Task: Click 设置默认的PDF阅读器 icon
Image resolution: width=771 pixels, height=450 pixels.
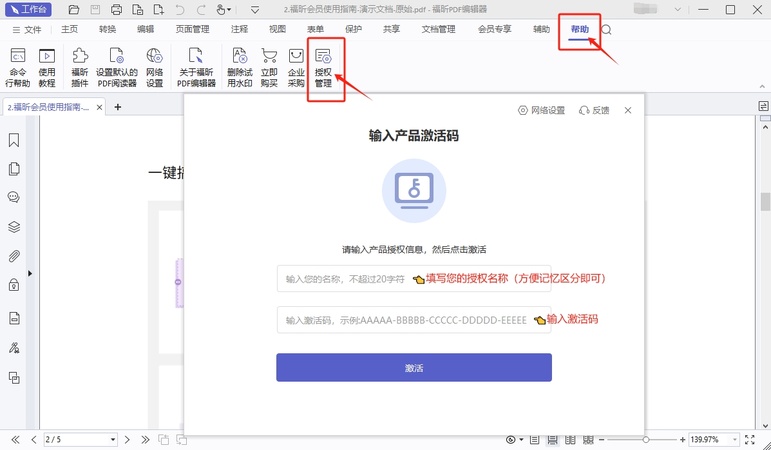Action: [117, 68]
